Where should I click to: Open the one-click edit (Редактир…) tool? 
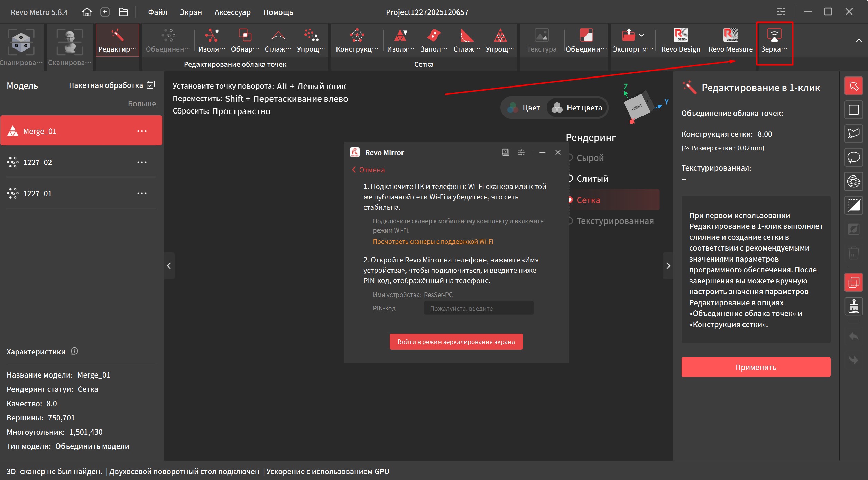[117, 40]
